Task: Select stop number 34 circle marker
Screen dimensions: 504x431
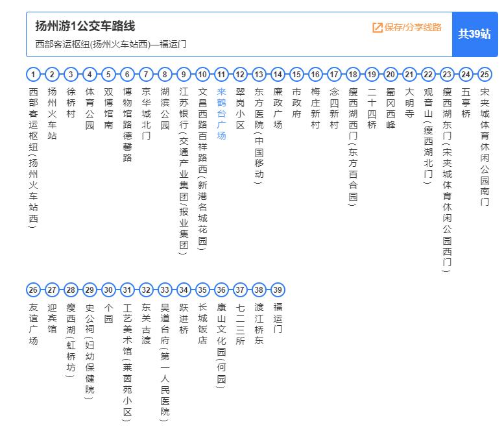Action: click(x=184, y=289)
